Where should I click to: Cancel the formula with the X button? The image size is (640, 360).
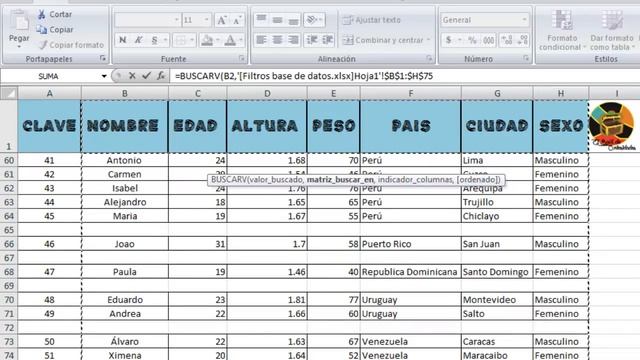coord(132,76)
